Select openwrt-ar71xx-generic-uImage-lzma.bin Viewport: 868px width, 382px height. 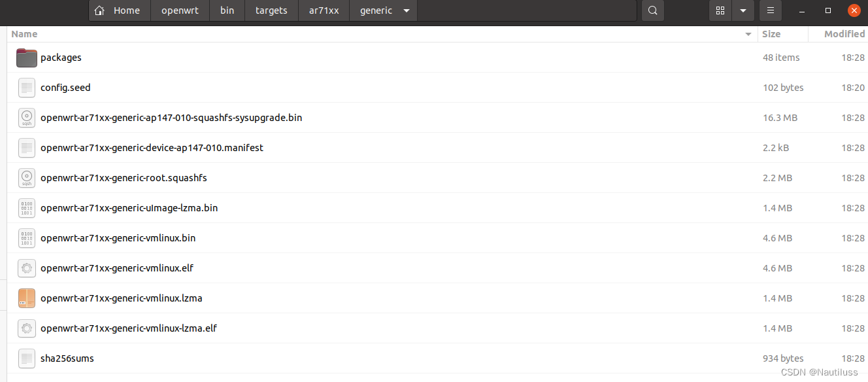[129, 208]
